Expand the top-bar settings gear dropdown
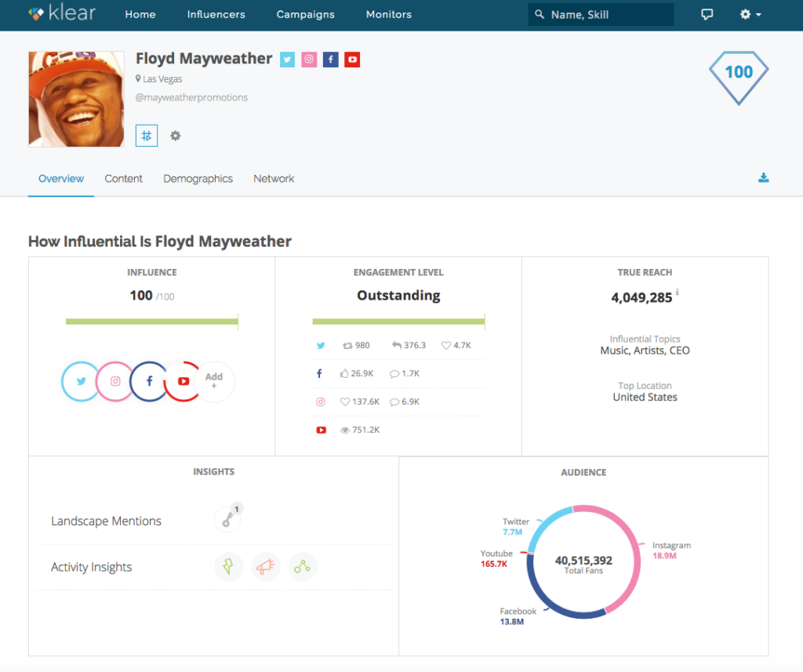The image size is (803, 672). tap(750, 14)
